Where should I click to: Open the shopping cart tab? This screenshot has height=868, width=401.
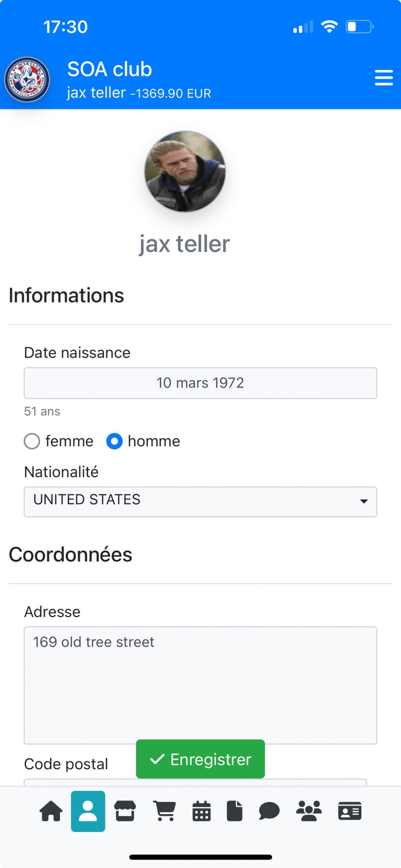[x=164, y=811]
